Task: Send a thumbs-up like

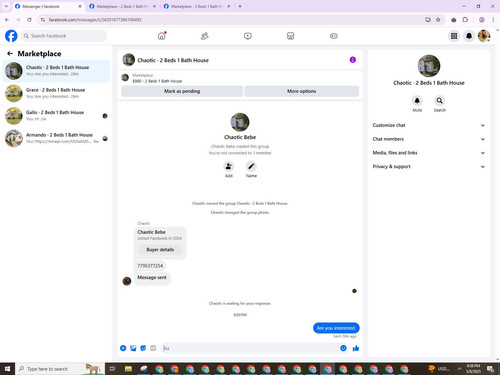Action: (x=356, y=348)
